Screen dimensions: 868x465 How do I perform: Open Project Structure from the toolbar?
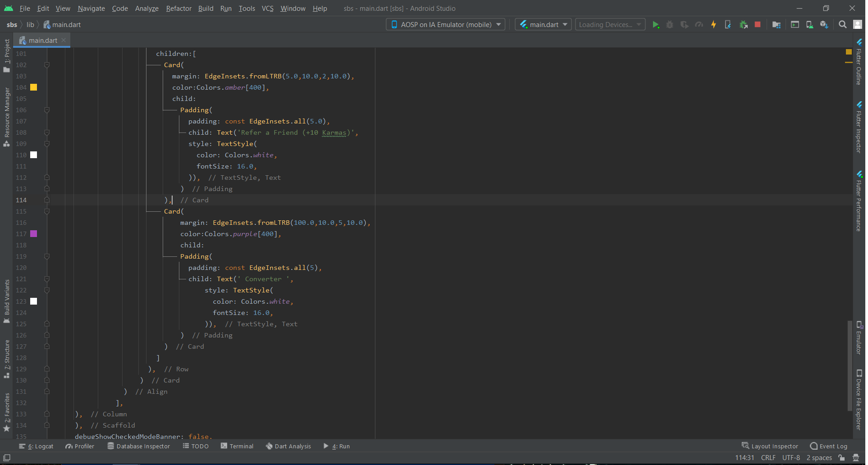(x=776, y=25)
